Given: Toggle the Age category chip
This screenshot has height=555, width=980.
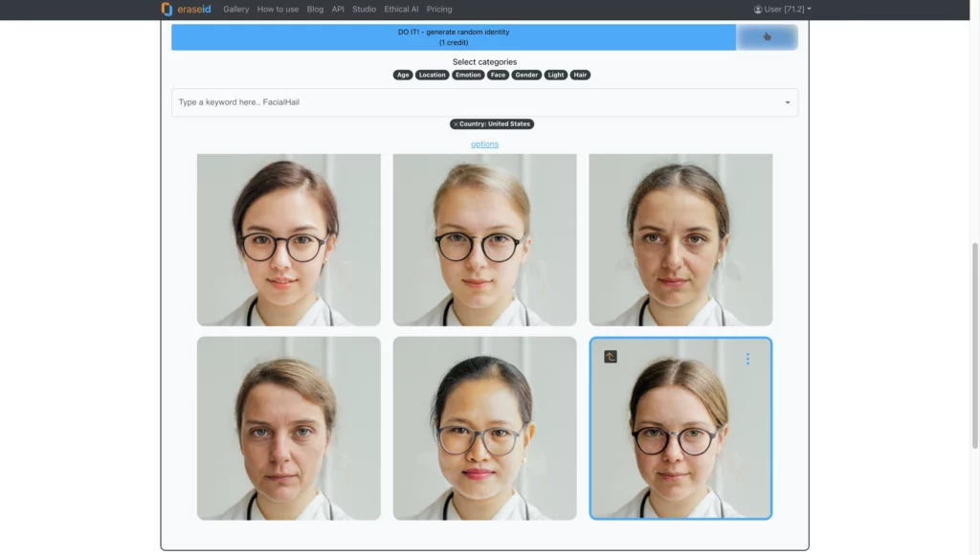Looking at the screenshot, I should point(403,75).
